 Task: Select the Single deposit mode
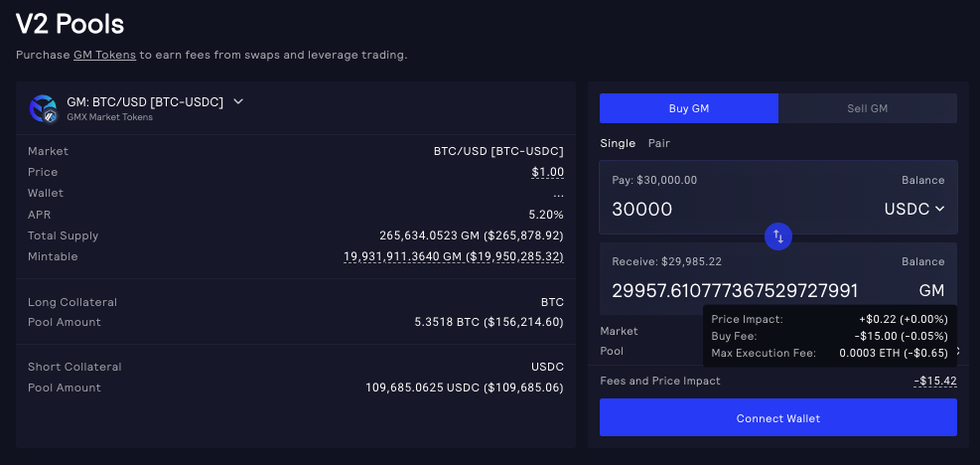(618, 143)
